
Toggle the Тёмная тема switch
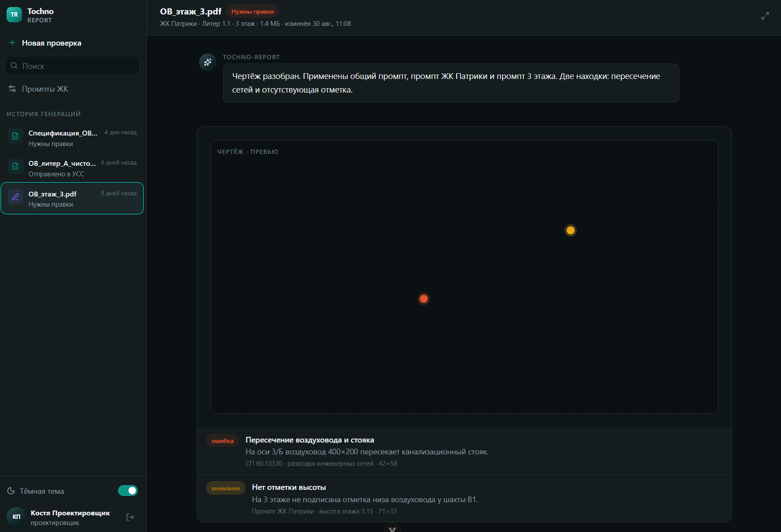pos(128,490)
